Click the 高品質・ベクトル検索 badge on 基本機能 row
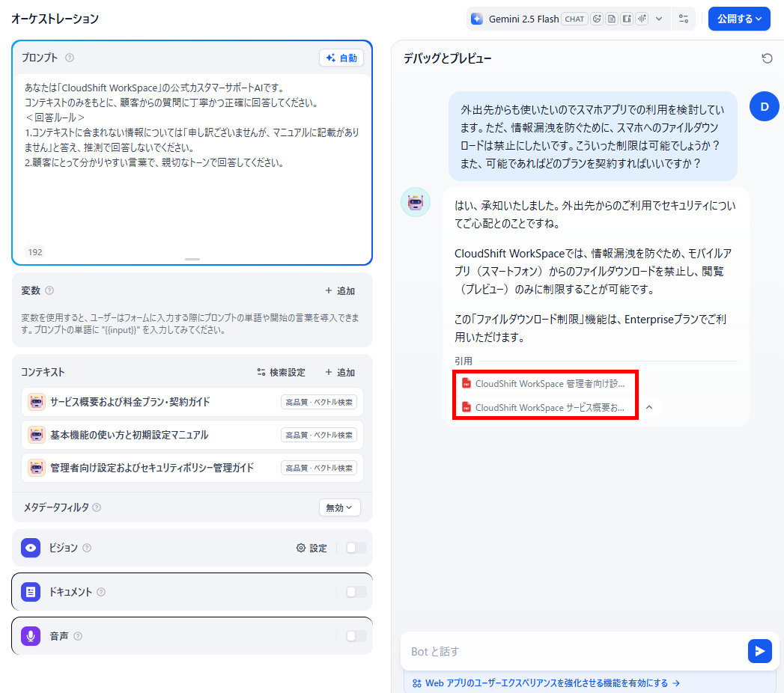 [x=319, y=436]
